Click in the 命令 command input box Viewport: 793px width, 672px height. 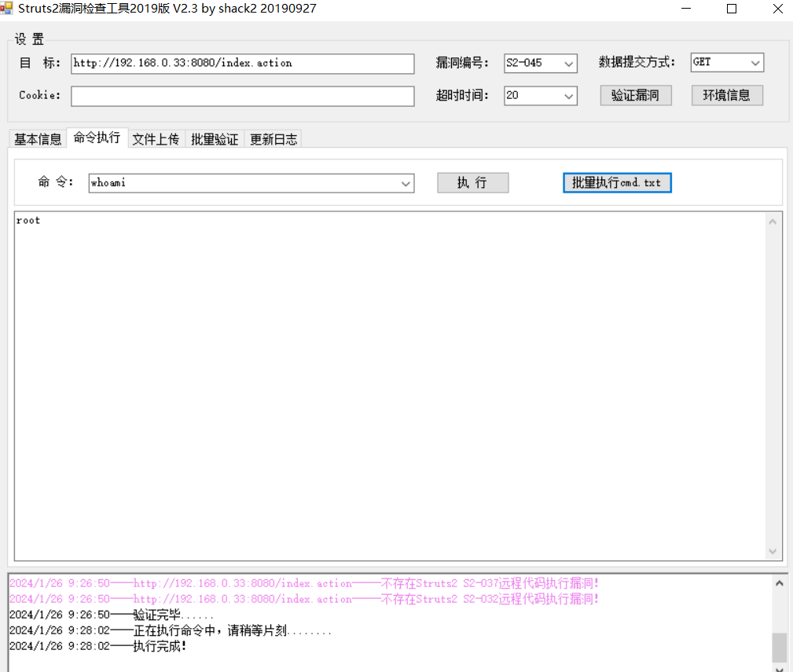236,183
